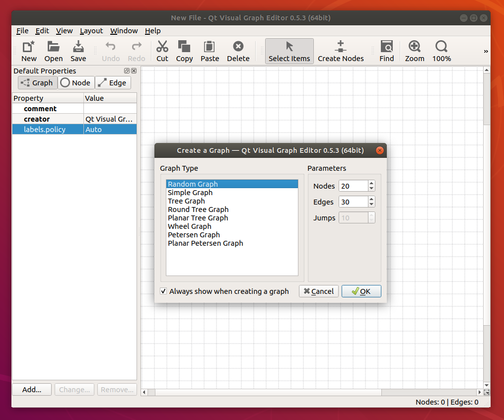Click the Zoom toolbar icon

click(x=414, y=50)
